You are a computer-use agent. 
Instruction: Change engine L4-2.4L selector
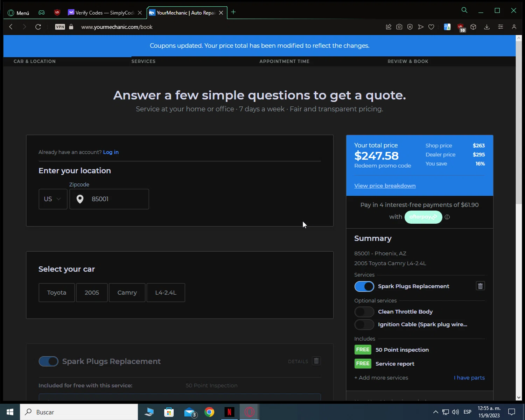tap(166, 293)
